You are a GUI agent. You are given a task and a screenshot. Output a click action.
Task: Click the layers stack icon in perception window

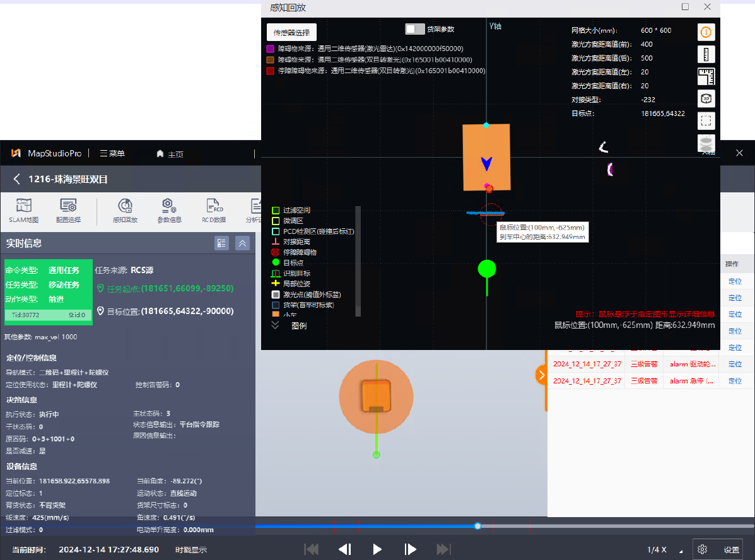click(706, 143)
